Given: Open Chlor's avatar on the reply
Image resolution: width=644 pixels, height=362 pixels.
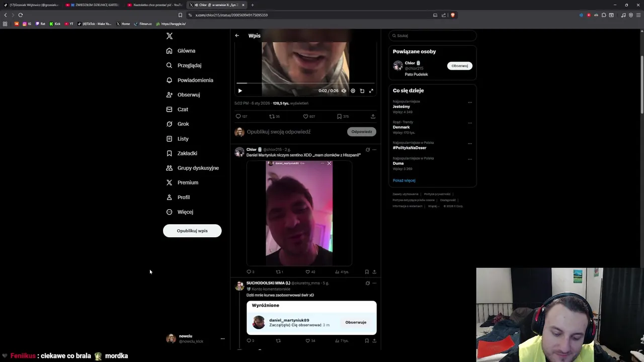Looking at the screenshot, I should point(239,151).
